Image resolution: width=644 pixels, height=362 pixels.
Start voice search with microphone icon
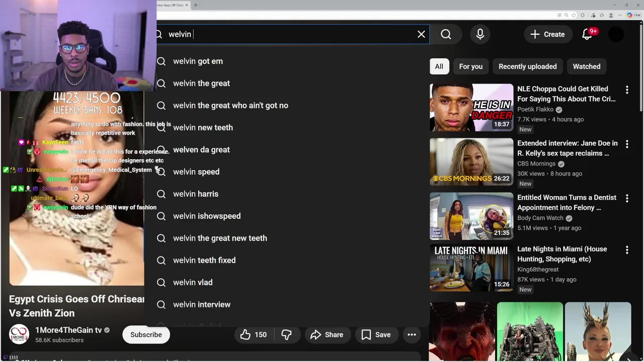tap(480, 34)
